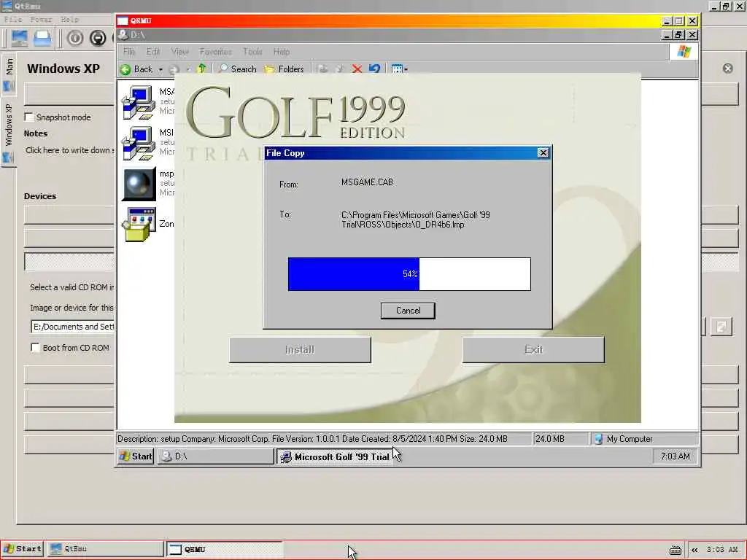Screen dimensions: 747x560
Task: Click the QEMU host taskbar button
Action: (x=225, y=549)
